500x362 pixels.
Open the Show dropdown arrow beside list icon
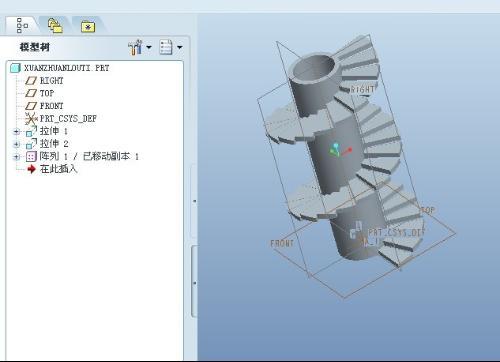click(x=180, y=47)
